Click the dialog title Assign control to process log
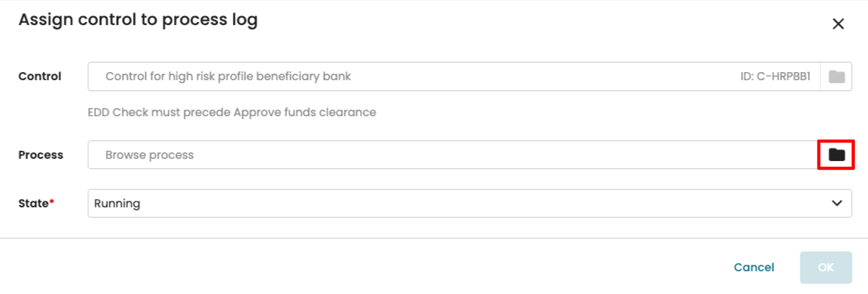Viewport: 868px width, 294px height. pos(138,21)
